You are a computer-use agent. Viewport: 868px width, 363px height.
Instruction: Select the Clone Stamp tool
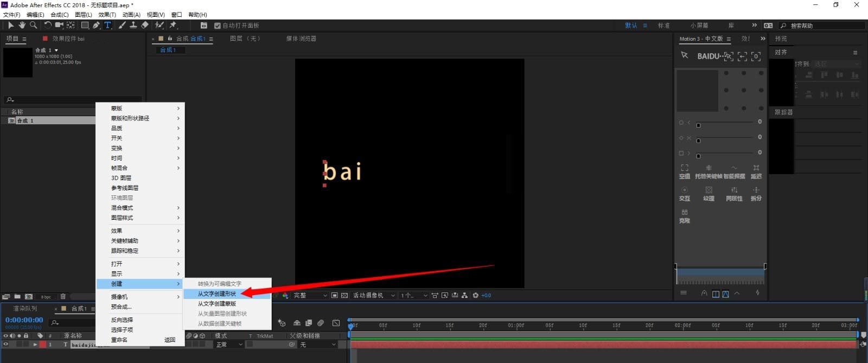pos(133,25)
